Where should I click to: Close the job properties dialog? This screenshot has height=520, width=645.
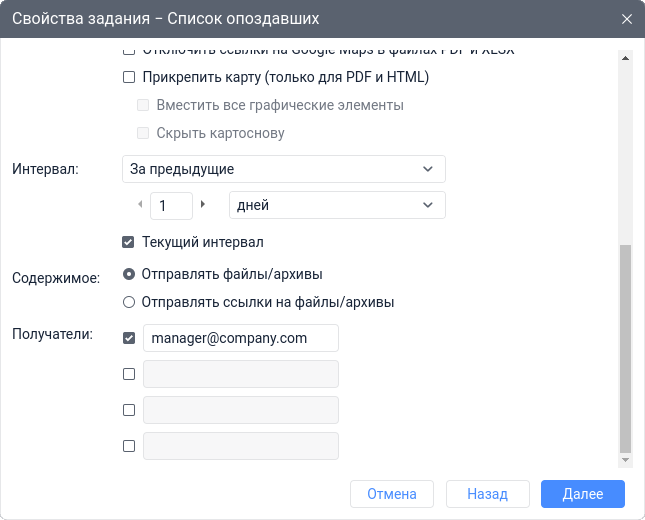pos(627,19)
